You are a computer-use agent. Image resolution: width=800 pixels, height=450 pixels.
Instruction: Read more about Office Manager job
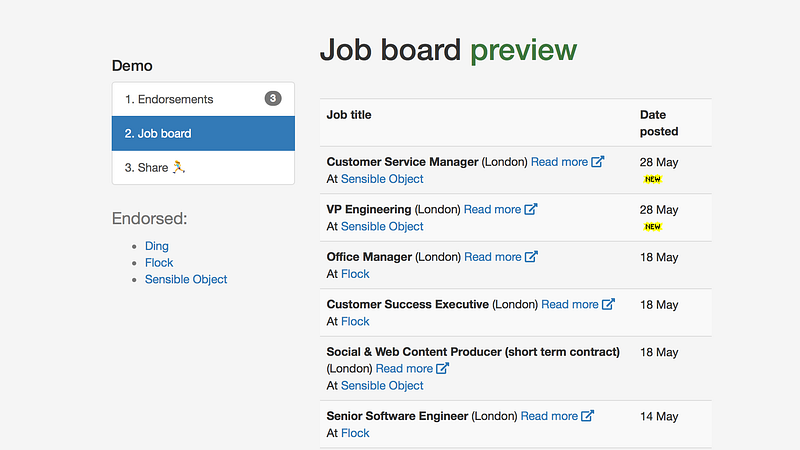coord(493,257)
